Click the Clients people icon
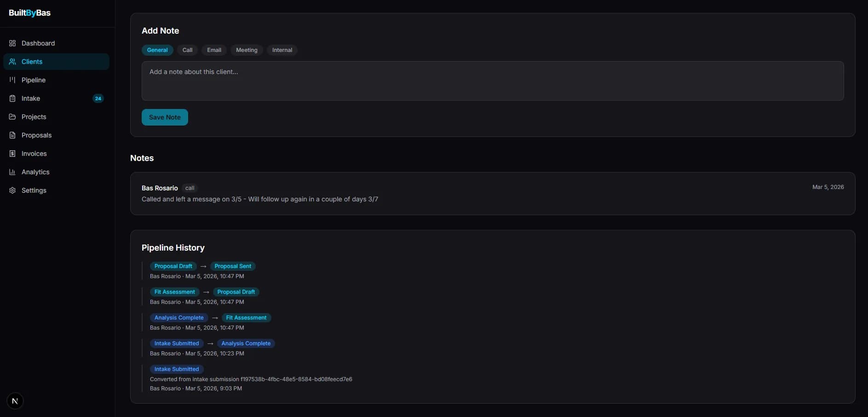Image resolution: width=868 pixels, height=417 pixels. click(12, 62)
